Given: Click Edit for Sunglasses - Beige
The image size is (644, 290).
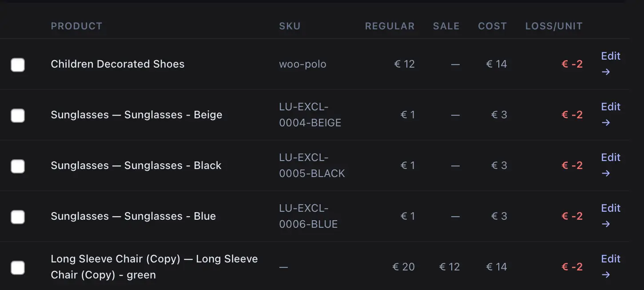Looking at the screenshot, I should coord(610,114).
